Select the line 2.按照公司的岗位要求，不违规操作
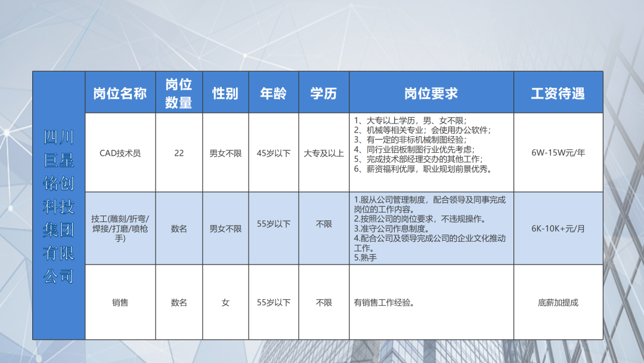This screenshot has width=644, height=363. click(x=421, y=219)
